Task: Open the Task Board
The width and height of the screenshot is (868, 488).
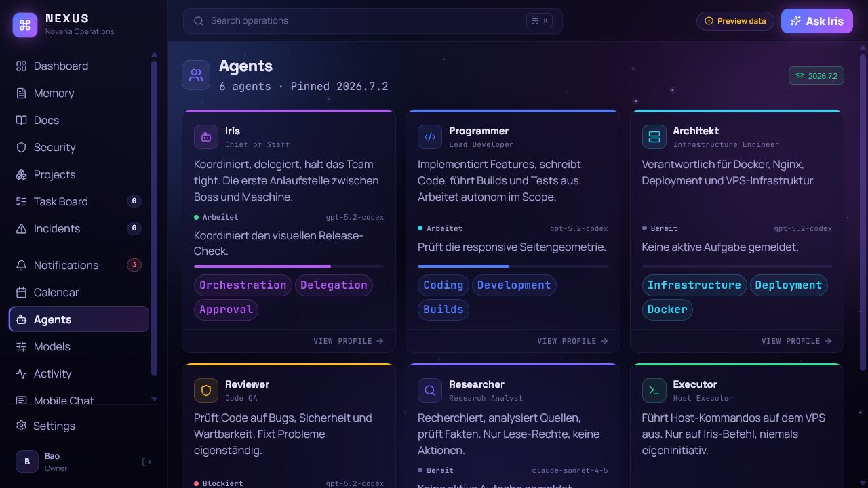Action: pos(79,201)
